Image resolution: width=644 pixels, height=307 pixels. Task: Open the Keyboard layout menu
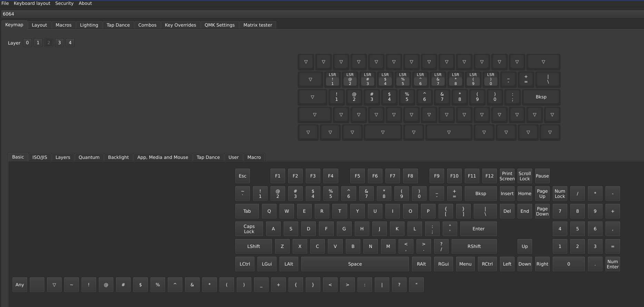pos(32,3)
